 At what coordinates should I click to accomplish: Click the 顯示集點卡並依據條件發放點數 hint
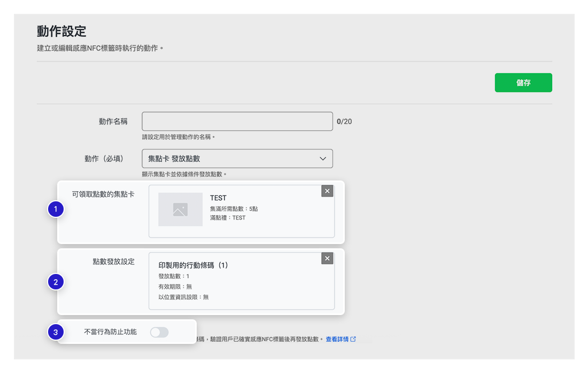tap(184, 174)
